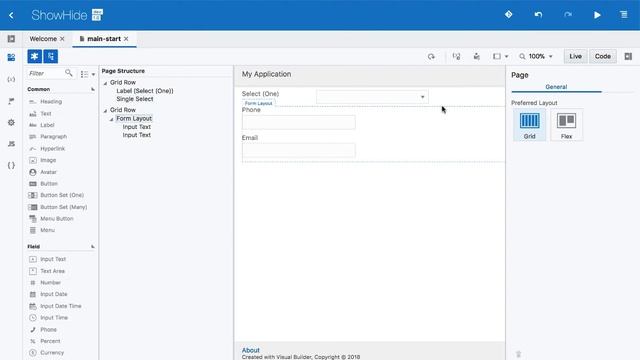Select Single Select tree item

pos(135,99)
